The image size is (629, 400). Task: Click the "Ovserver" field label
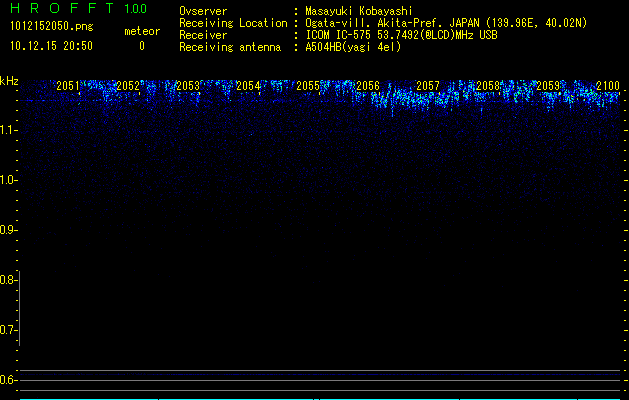pos(203,11)
